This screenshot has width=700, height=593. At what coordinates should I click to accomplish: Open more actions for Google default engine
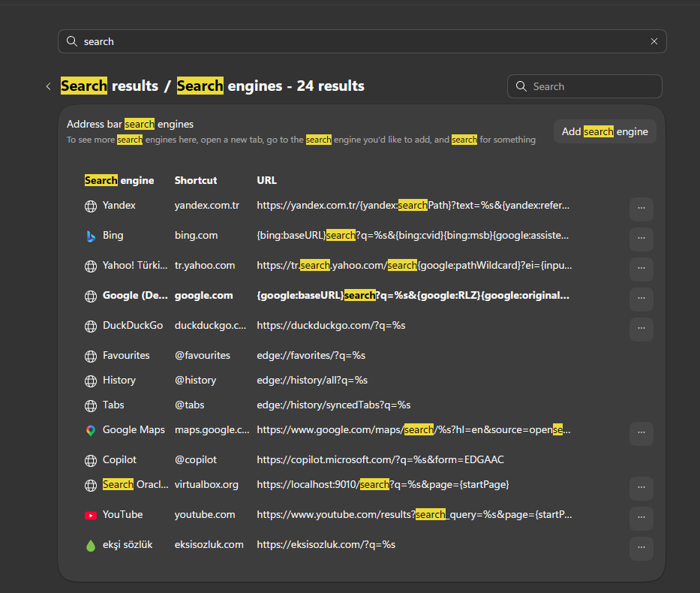pyautogui.click(x=641, y=298)
